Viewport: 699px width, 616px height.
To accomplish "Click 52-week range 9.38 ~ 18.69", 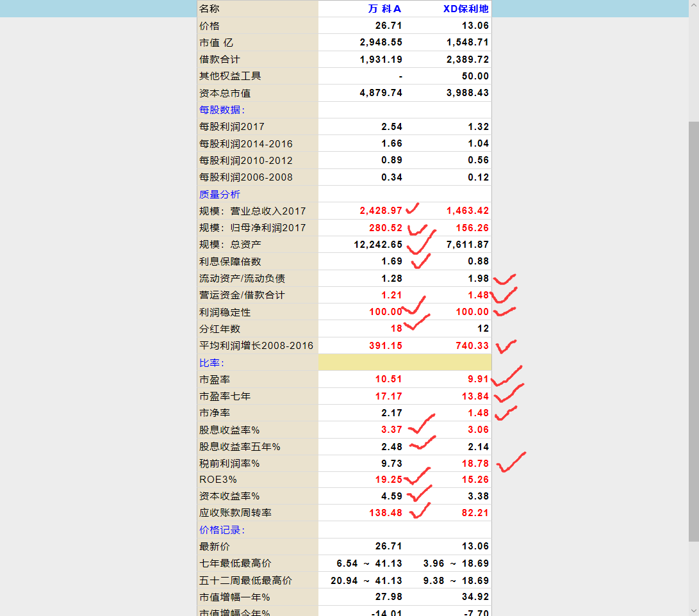I will point(456,581).
